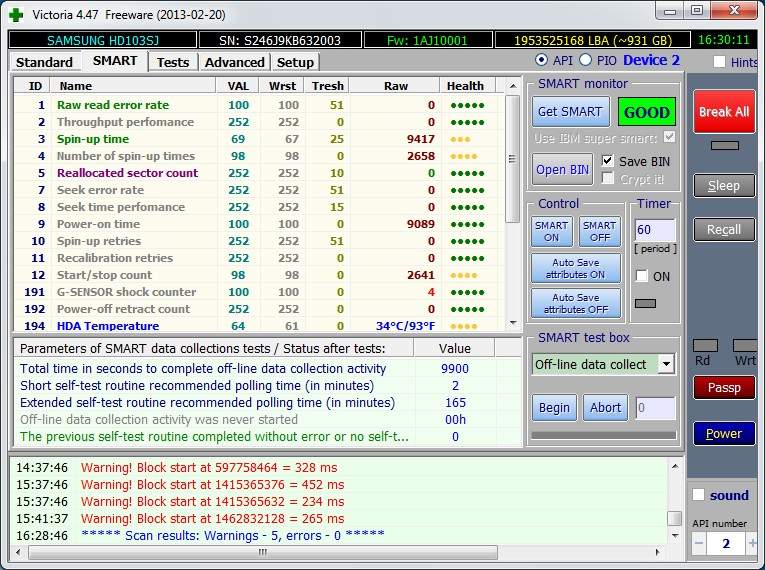This screenshot has width=765, height=570.
Task: Click the red Break All button
Action: click(724, 112)
